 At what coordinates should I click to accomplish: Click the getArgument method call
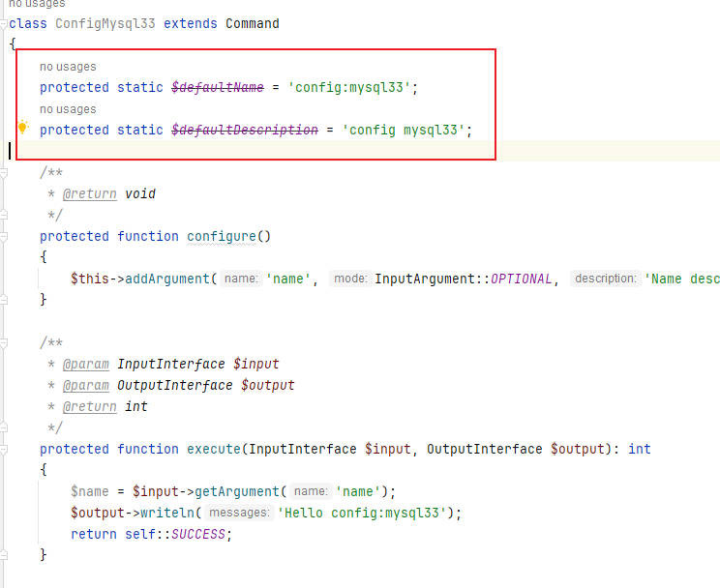coord(237,491)
